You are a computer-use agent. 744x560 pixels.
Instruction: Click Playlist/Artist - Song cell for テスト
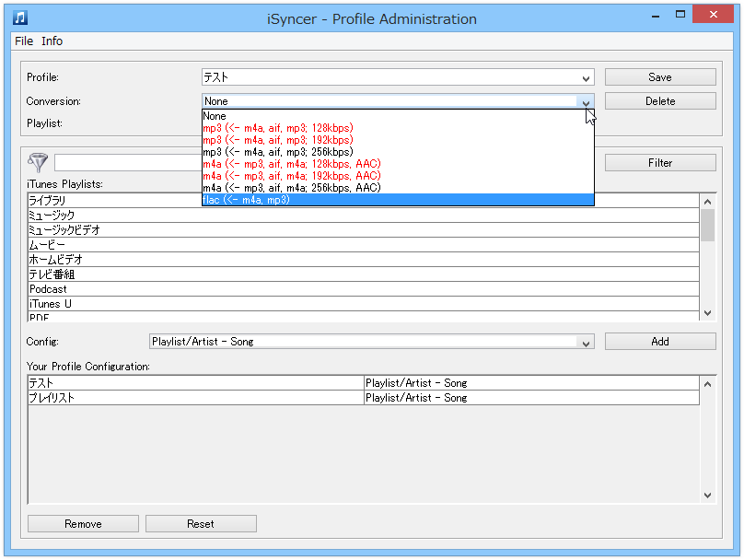(x=531, y=383)
